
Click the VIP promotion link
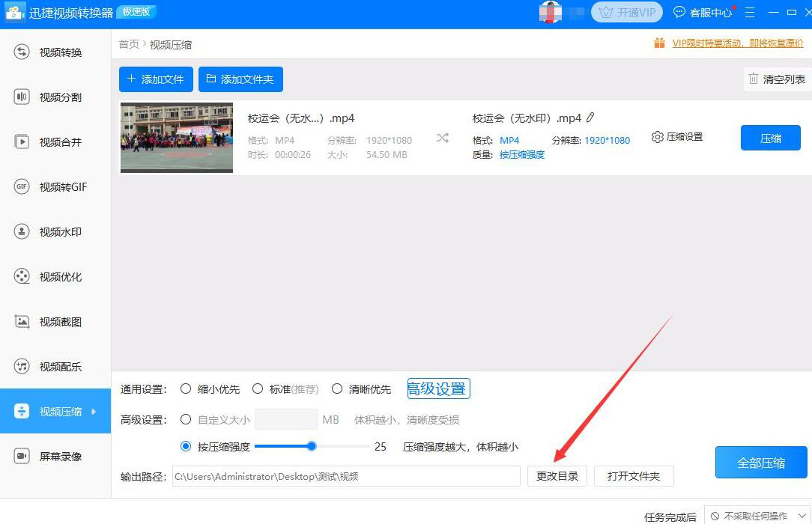(x=738, y=43)
